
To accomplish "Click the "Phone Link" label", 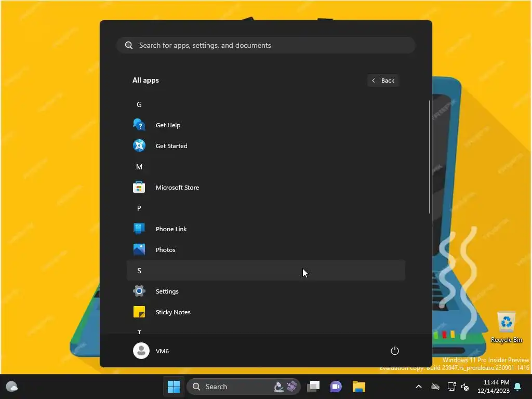I will coord(171,229).
